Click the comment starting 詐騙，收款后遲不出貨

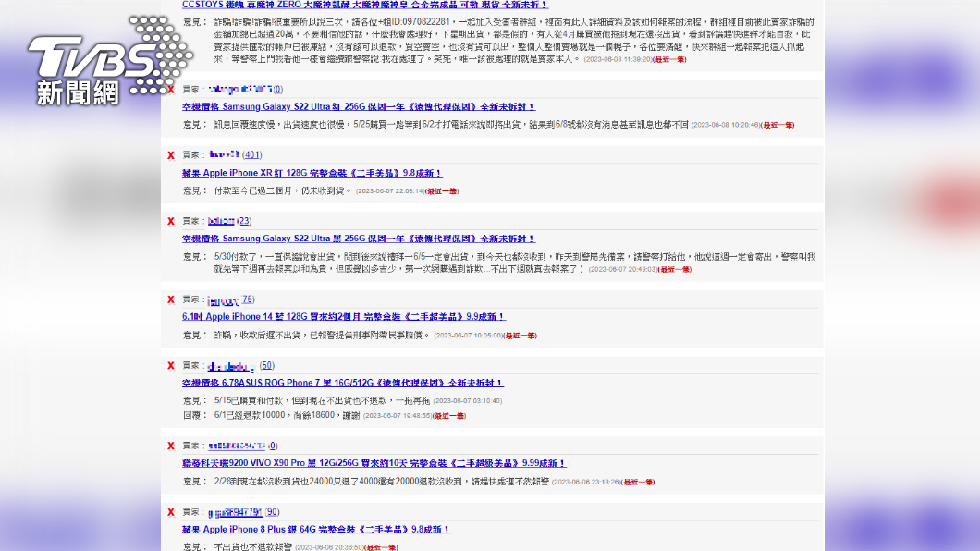pyautogui.click(x=322, y=335)
